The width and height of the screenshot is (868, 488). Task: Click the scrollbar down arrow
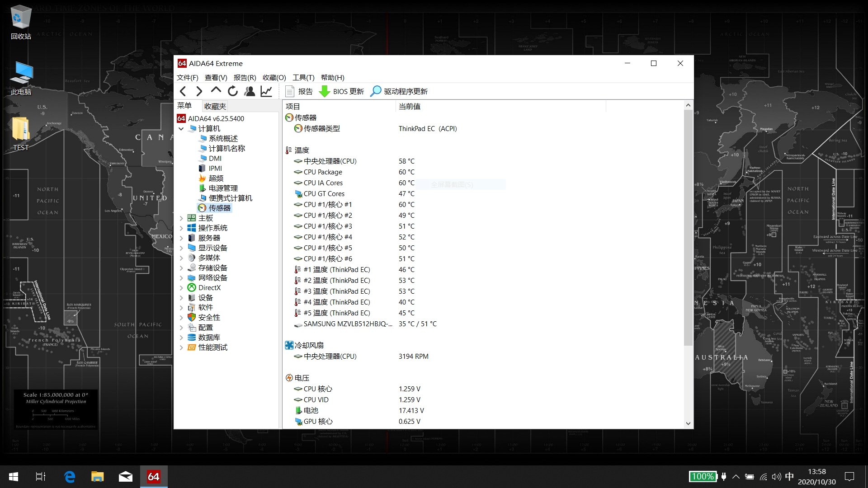pos(688,424)
